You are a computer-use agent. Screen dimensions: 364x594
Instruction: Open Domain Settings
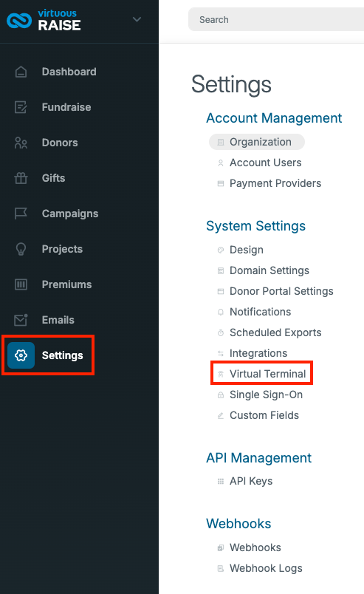pyautogui.click(x=269, y=270)
